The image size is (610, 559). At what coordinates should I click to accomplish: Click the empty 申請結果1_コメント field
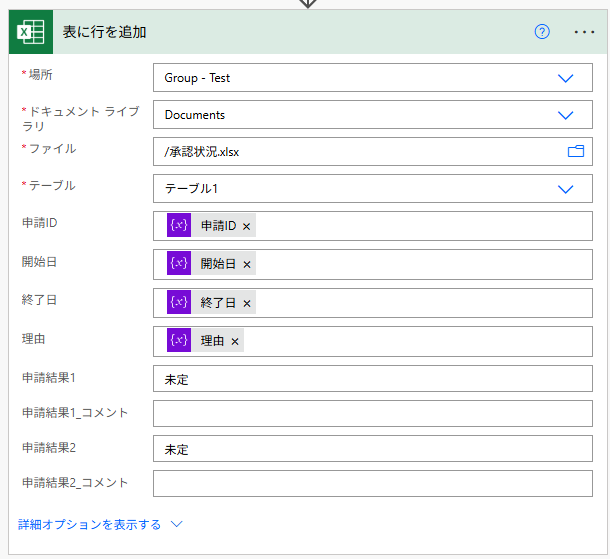pyautogui.click(x=373, y=414)
